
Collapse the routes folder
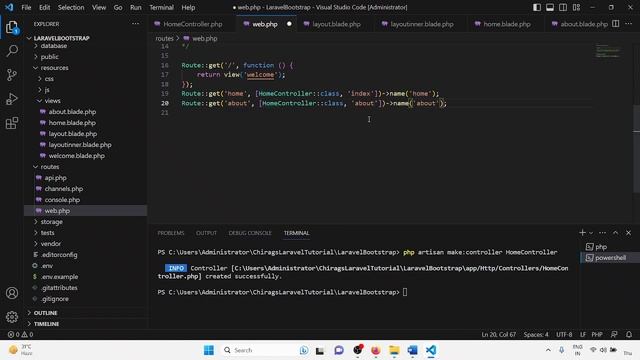[49, 167]
